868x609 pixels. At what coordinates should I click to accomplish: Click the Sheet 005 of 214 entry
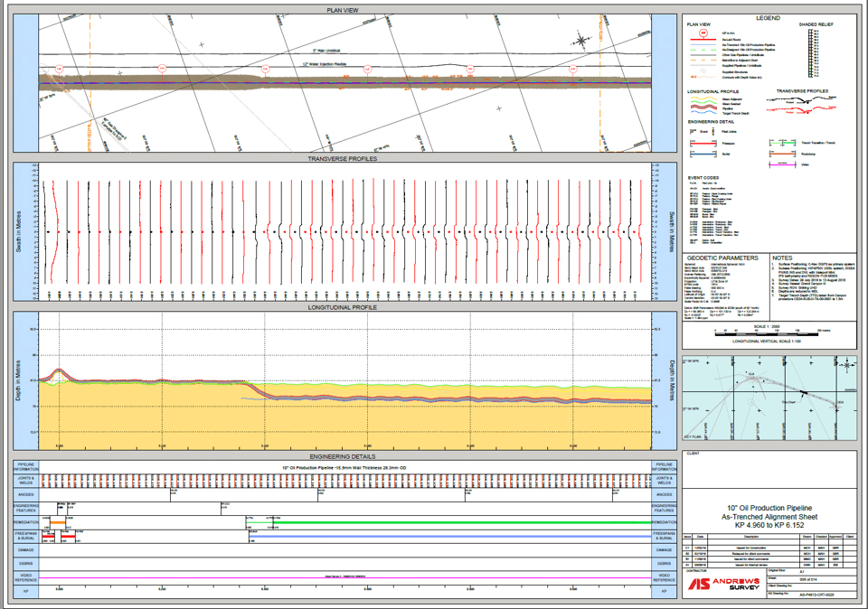click(807, 579)
